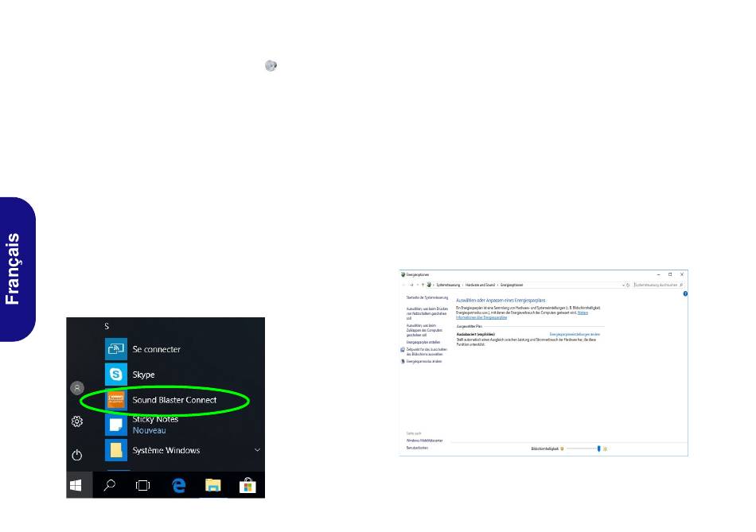Open Sound Blaster Connect from the Start menu
The height and width of the screenshot is (532, 756).
click(174, 400)
